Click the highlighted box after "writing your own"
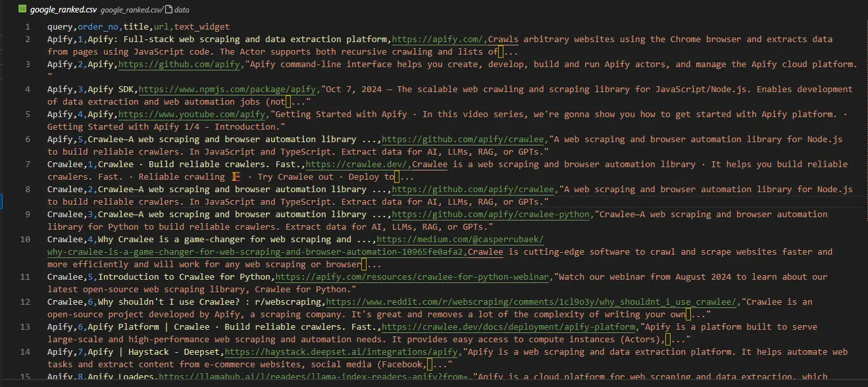This screenshot has height=387, width=868. (688, 315)
